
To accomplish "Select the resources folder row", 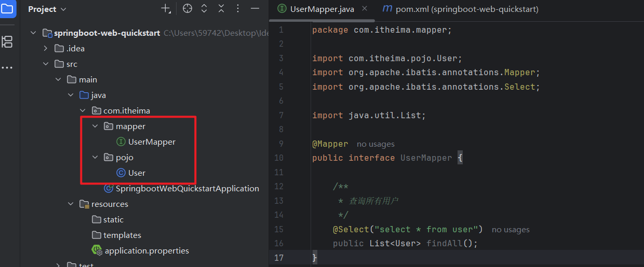I will (144, 204).
